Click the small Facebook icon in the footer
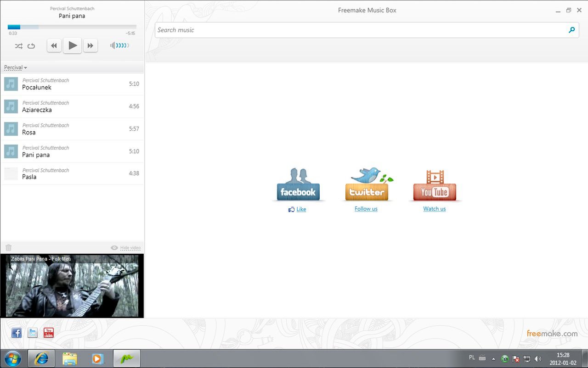 17,333
